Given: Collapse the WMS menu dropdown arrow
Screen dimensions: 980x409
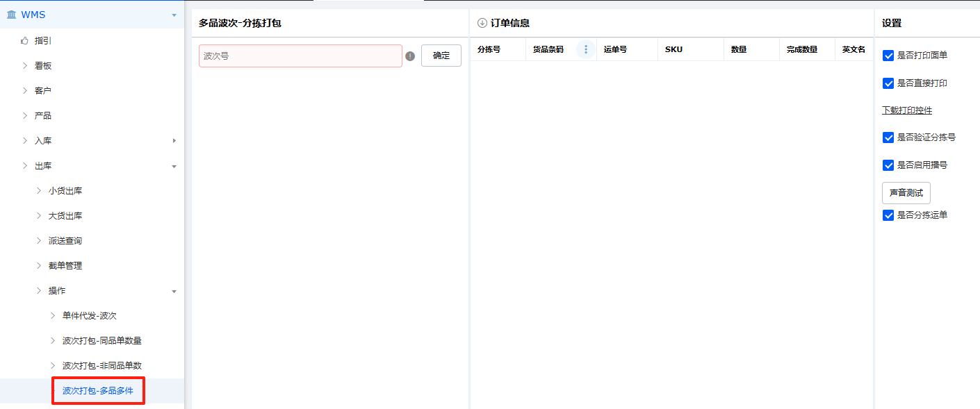Looking at the screenshot, I should point(174,15).
